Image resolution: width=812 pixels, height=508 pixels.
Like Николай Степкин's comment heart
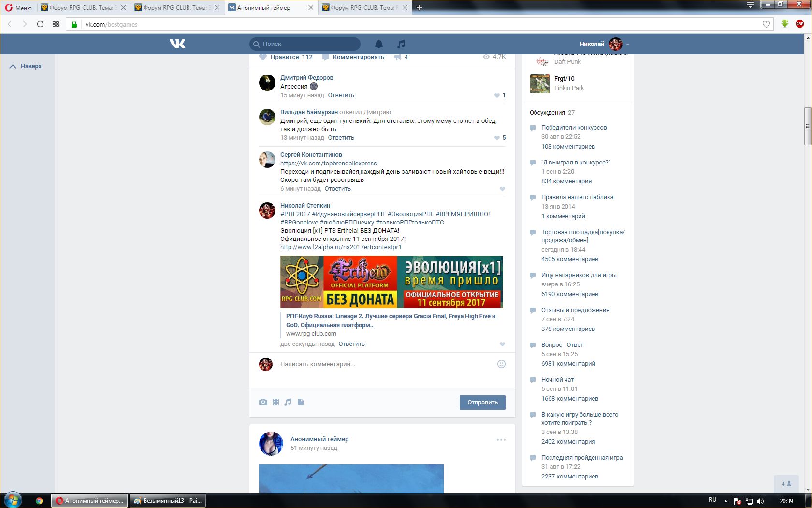[x=502, y=344]
